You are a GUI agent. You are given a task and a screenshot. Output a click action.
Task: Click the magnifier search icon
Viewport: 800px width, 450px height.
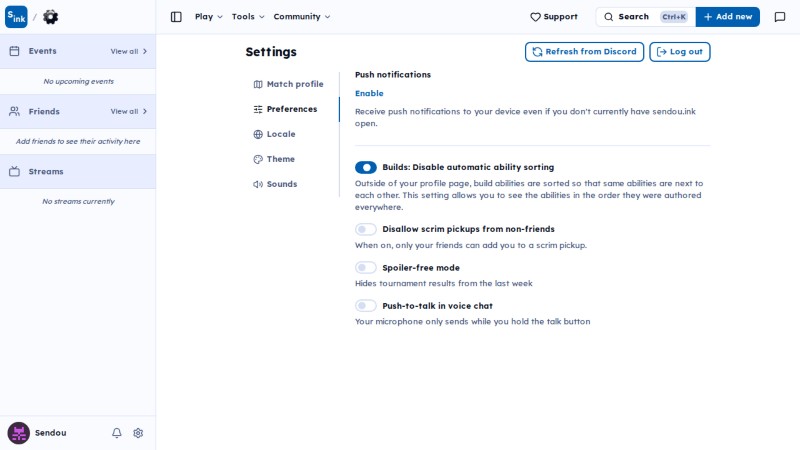pos(608,17)
